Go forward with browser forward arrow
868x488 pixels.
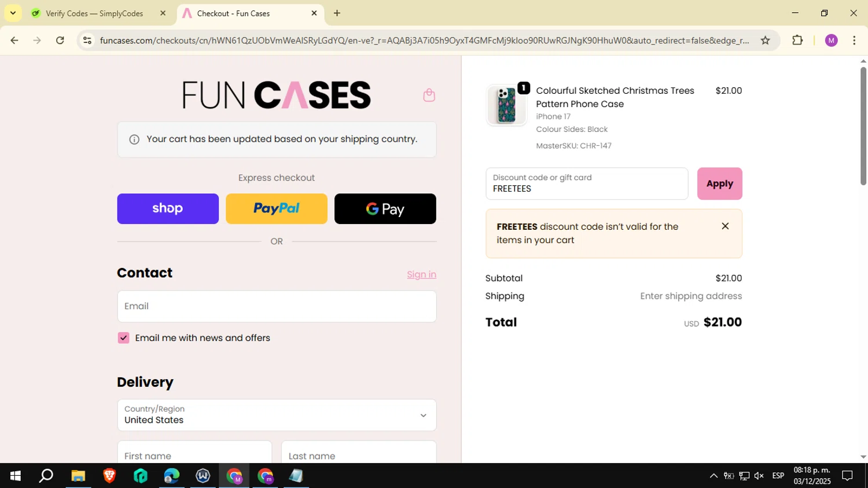click(x=37, y=41)
